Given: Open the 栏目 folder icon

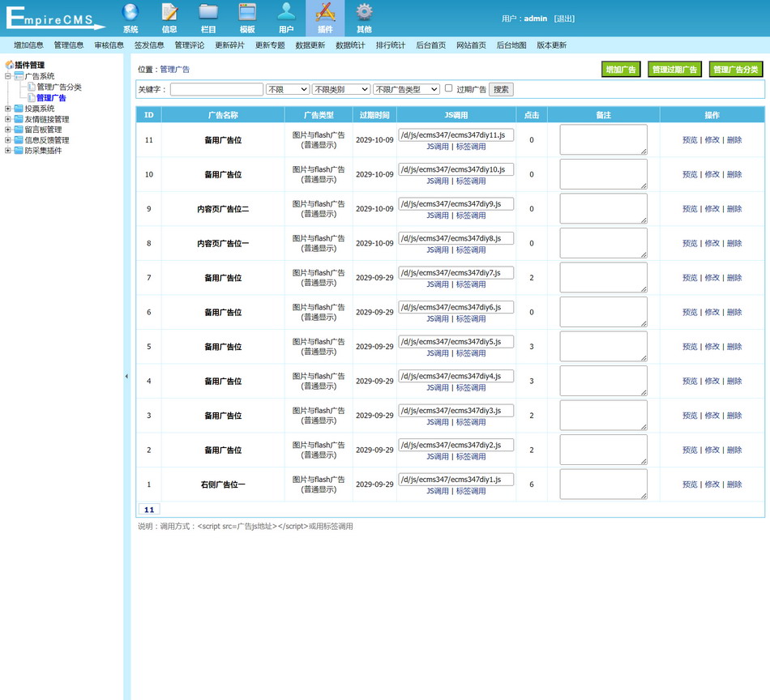Looking at the screenshot, I should click(x=208, y=12).
